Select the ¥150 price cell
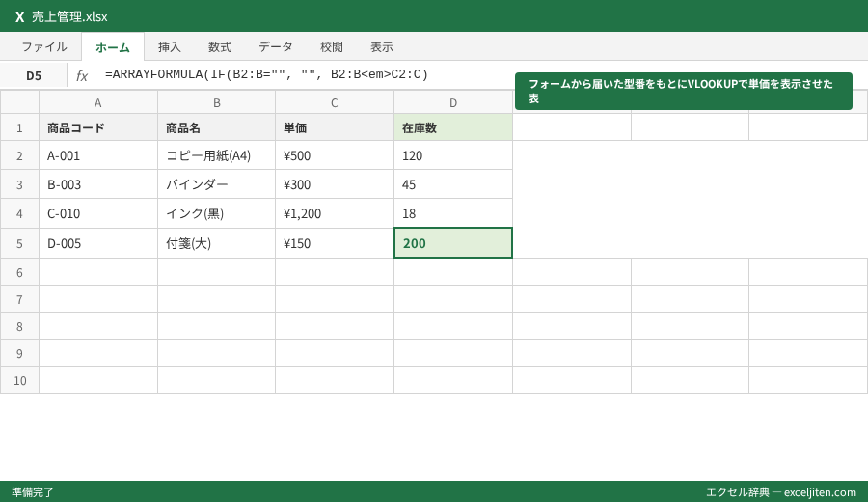 [335, 243]
